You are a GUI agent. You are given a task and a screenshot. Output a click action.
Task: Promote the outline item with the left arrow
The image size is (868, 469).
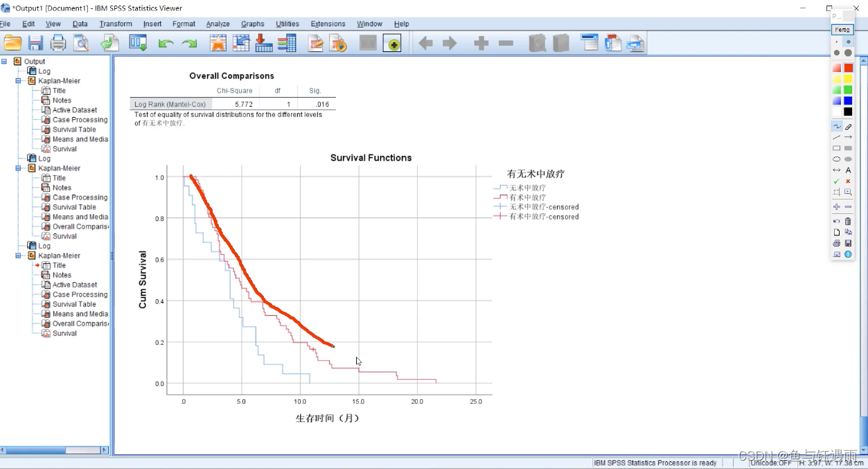click(x=425, y=44)
